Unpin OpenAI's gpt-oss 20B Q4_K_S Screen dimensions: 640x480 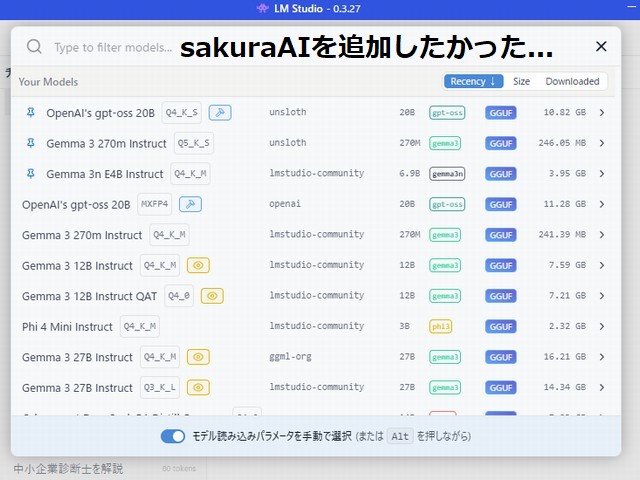point(31,112)
